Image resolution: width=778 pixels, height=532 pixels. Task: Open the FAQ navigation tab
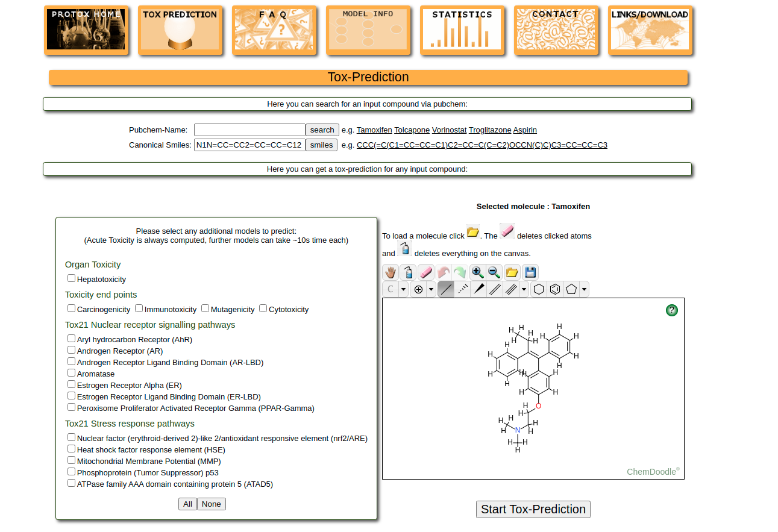click(x=274, y=30)
